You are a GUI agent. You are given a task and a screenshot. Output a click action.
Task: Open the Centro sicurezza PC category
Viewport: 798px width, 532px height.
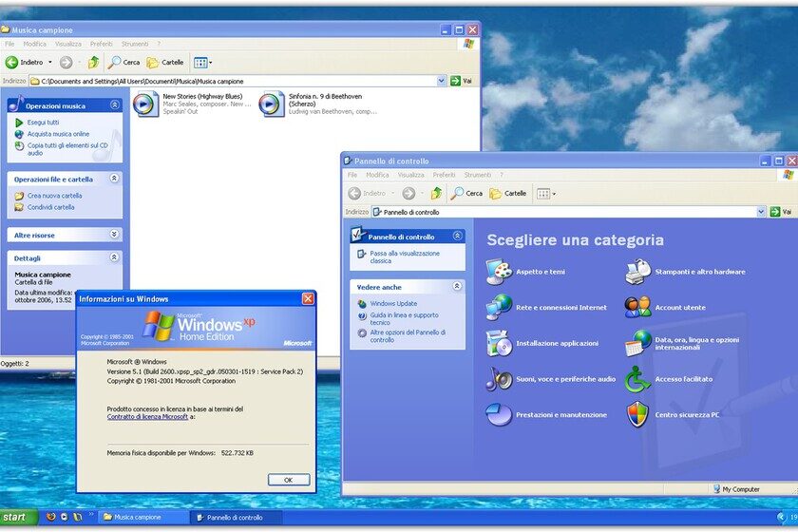click(x=673, y=415)
